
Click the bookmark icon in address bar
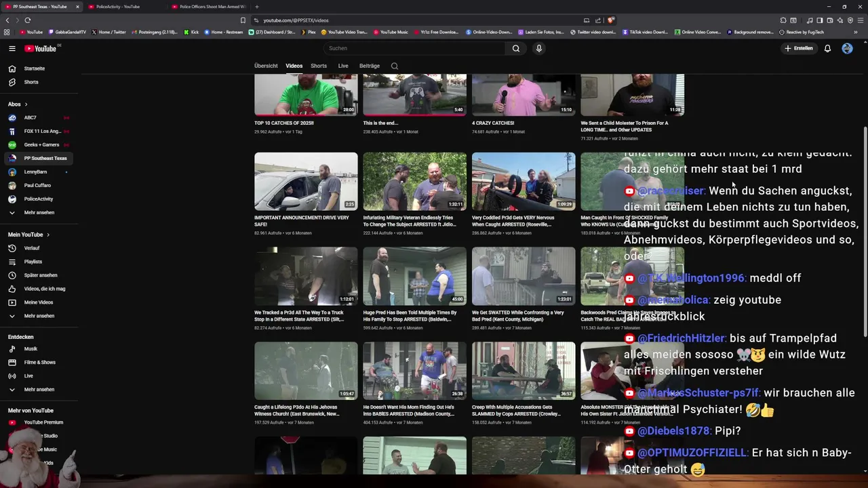point(243,20)
